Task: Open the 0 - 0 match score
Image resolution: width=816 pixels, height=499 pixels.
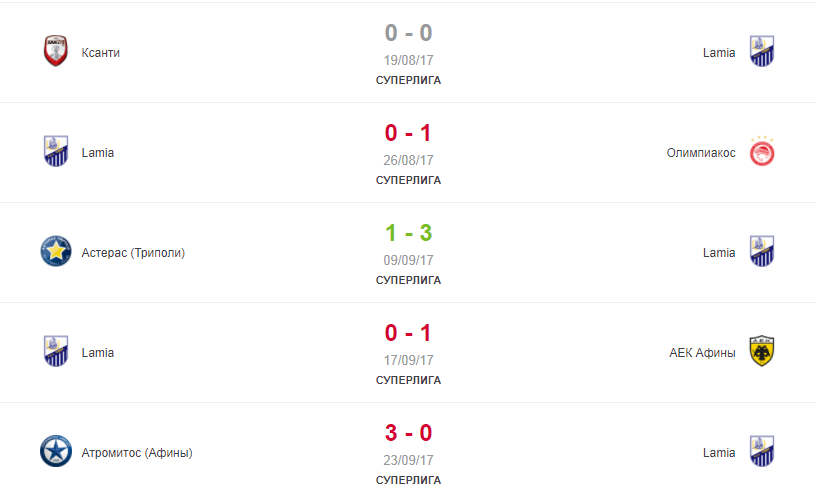Action: pos(409,33)
